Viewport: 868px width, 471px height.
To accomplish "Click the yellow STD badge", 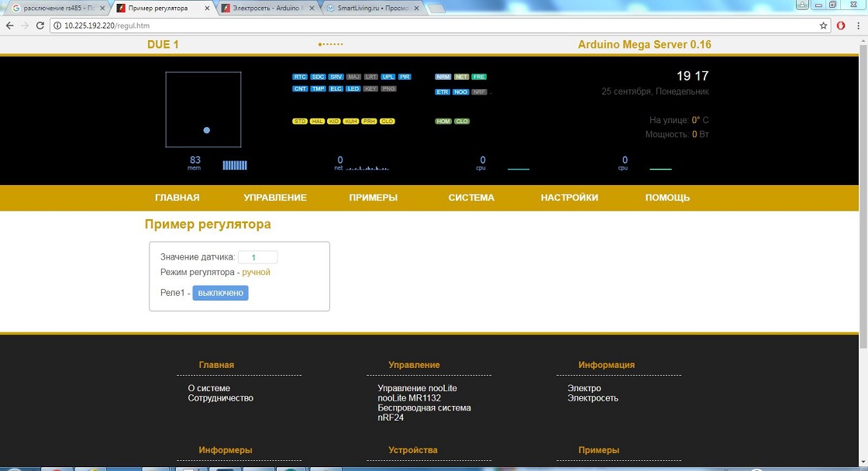I will (300, 122).
